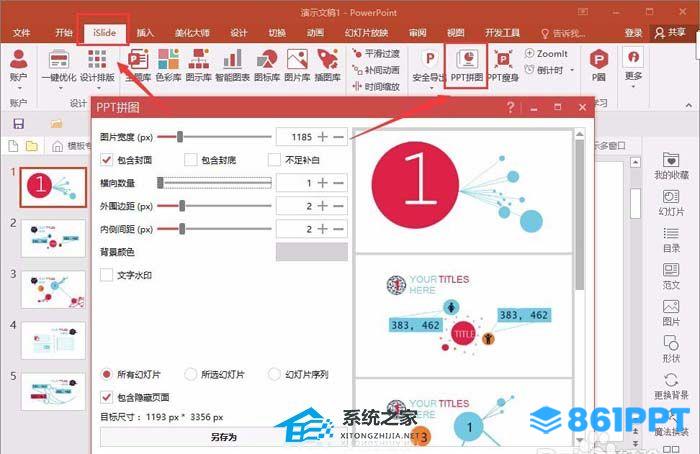Open the 图标库 icon library

click(267, 59)
